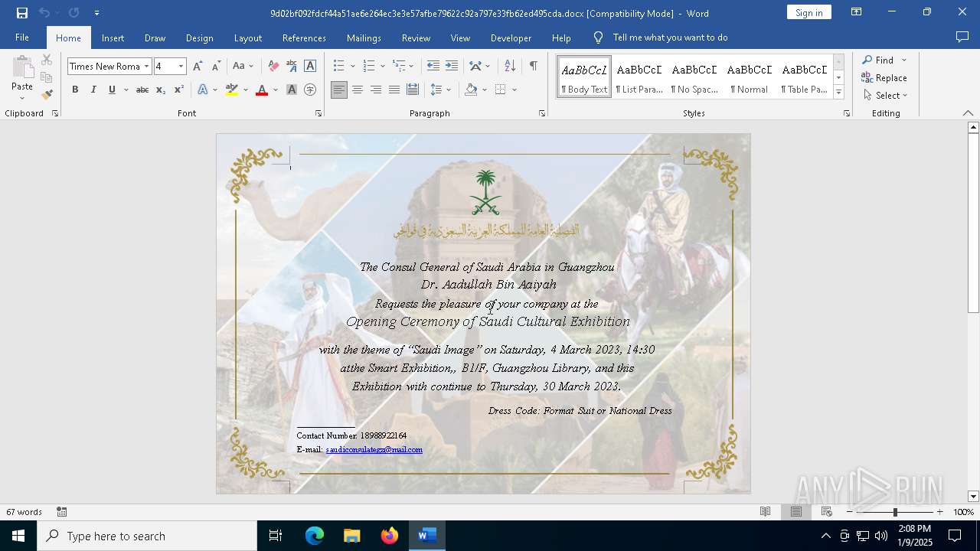The width and height of the screenshot is (980, 551).
Task: Click the character shading icon
Action: 292,90
